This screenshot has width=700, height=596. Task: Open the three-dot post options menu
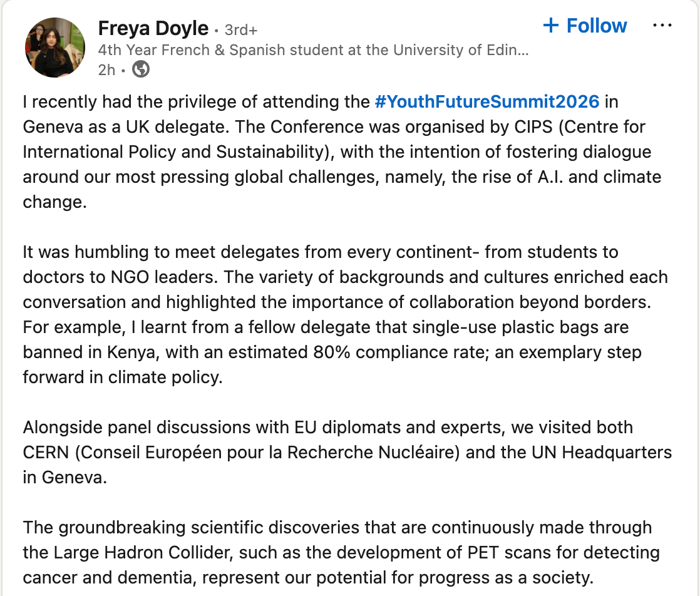(662, 26)
